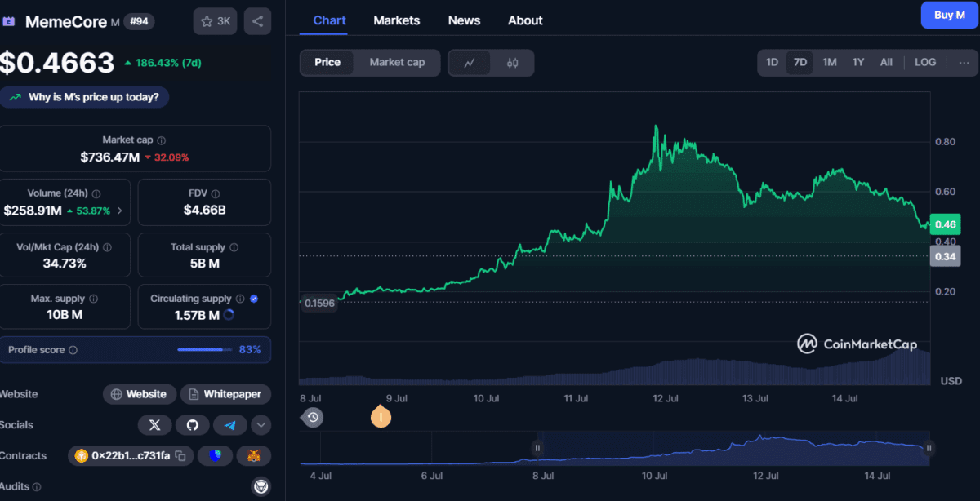Add MemeCore to watchlist with star
980x501 pixels.
pyautogui.click(x=215, y=21)
